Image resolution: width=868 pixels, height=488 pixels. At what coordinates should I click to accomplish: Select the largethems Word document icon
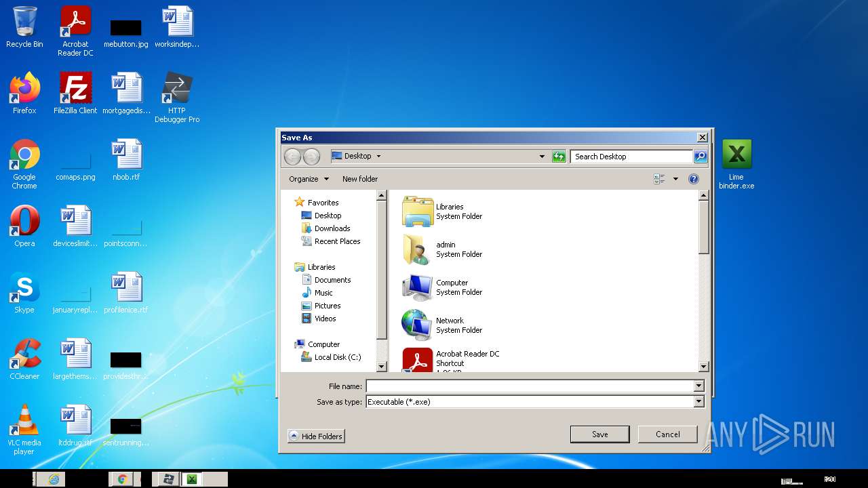[x=75, y=359]
